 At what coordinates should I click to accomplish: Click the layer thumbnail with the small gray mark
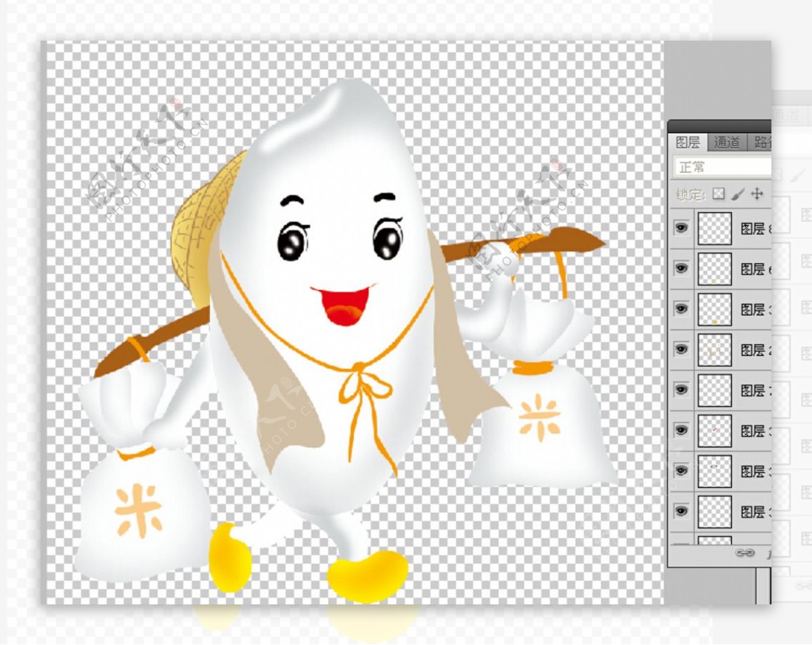coord(715,471)
